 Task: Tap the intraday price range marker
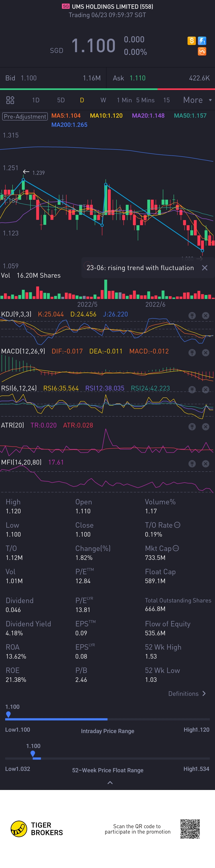coord(8,714)
